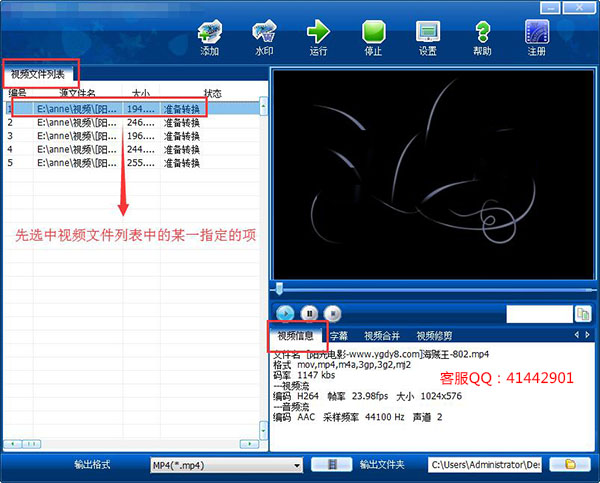Play the video preview
This screenshot has width=600, height=483.
pos(285,314)
